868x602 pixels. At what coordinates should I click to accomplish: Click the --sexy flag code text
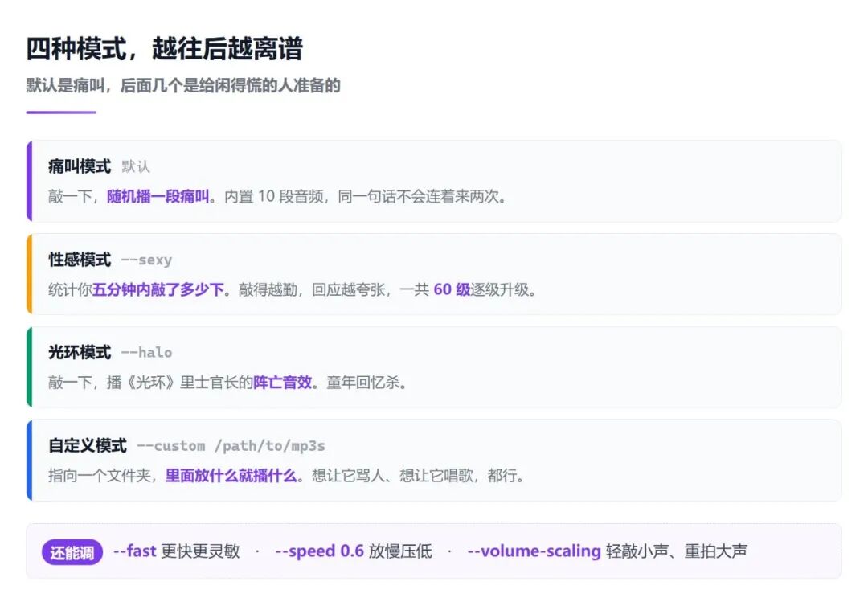147,260
